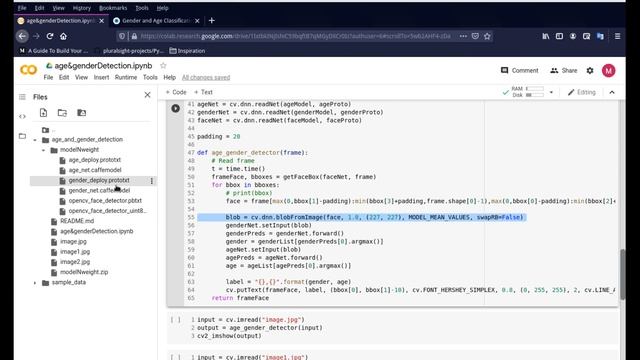Click the browser Back arrow button
The width and height of the screenshot is (640, 360).
(x=22, y=36)
